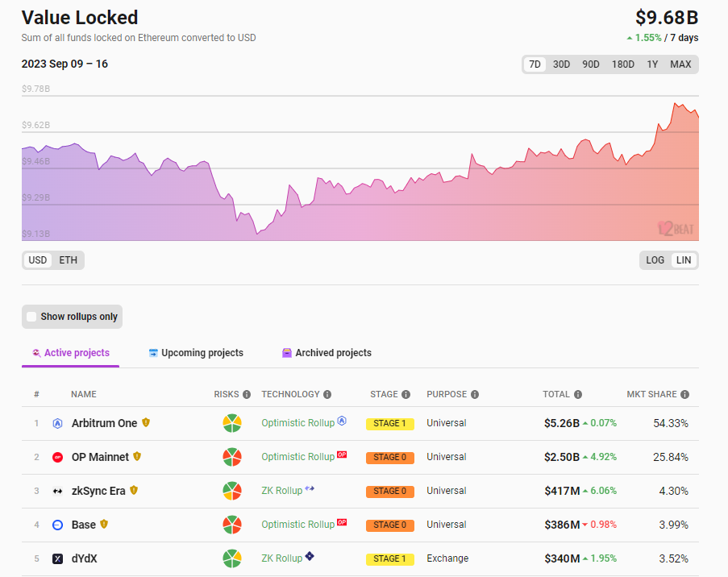This screenshot has width=728, height=577.
Task: Enable the Show rollups only checkbox
Action: (x=32, y=317)
